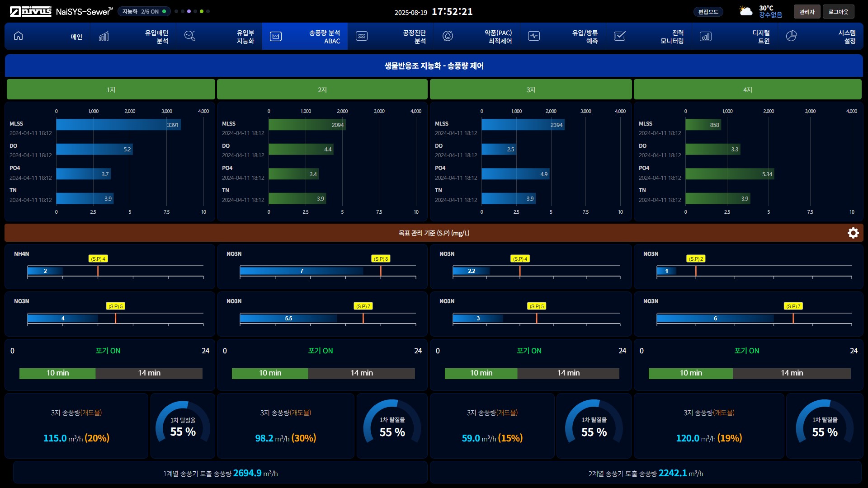Image resolution: width=868 pixels, height=488 pixels.
Task: Switch to the 2지 basin header tab
Action: (x=322, y=89)
